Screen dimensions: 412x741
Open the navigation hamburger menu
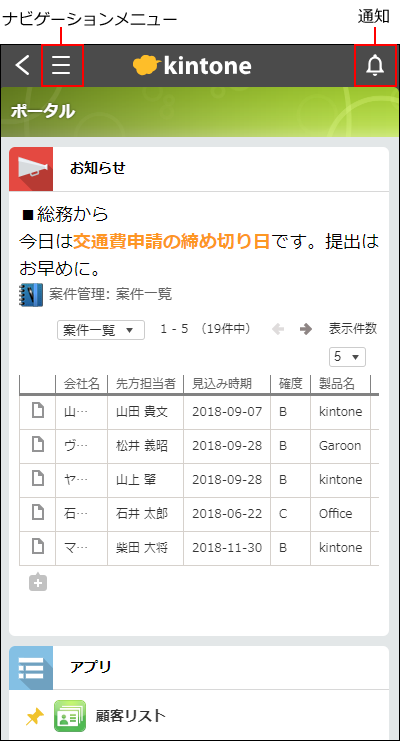(61, 65)
